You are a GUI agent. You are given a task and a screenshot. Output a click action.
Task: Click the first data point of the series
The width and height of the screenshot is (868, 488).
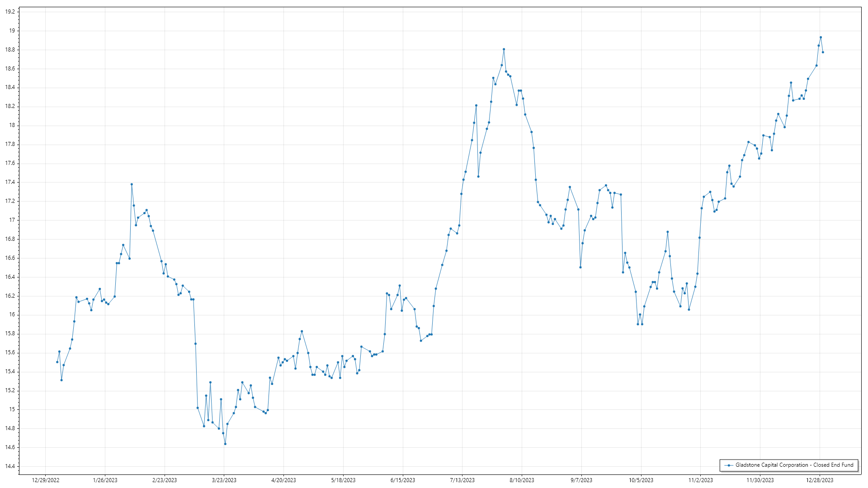57,362
